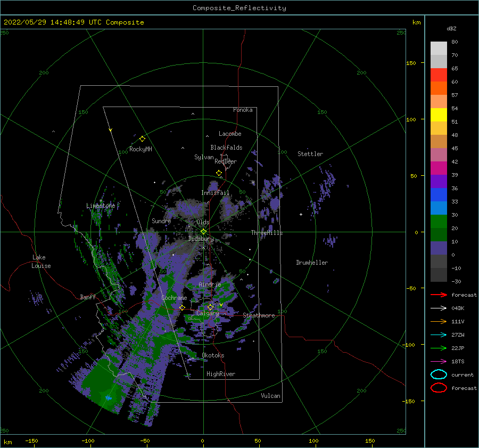Click the Calgary city label
Image resolution: width=479 pixels, height=448 pixels.
[x=208, y=313]
